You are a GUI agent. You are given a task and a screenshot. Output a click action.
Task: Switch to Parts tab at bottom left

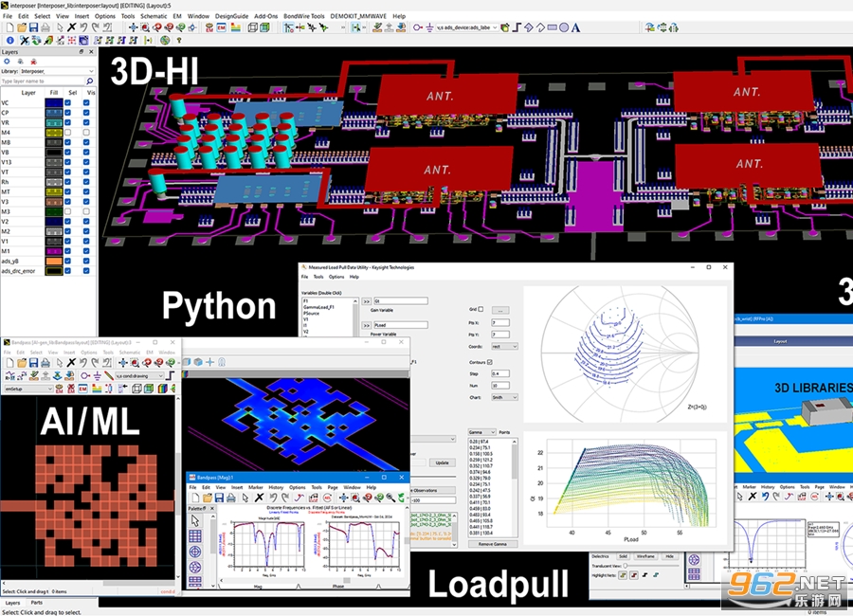coord(36,603)
